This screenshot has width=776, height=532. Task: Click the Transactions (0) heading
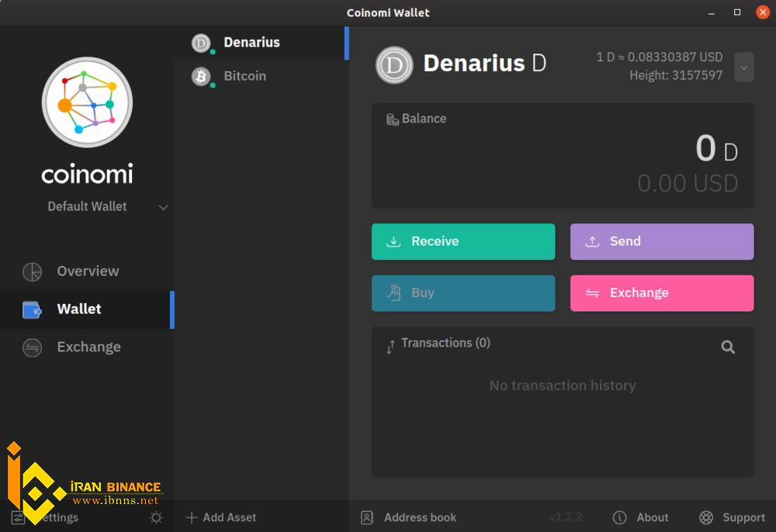(445, 343)
